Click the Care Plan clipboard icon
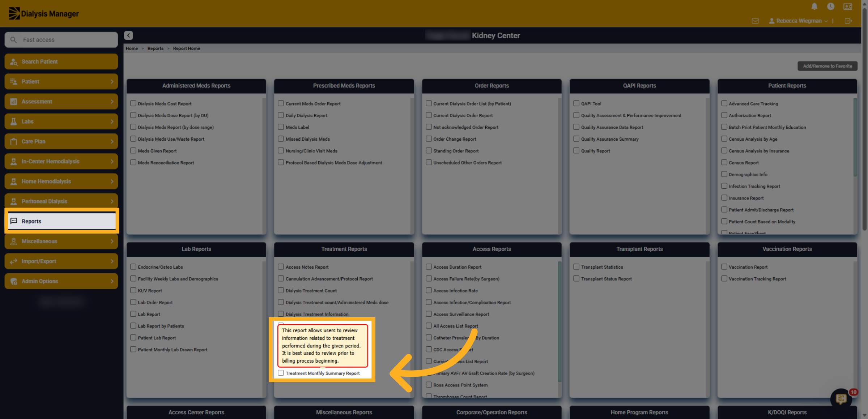 point(14,141)
